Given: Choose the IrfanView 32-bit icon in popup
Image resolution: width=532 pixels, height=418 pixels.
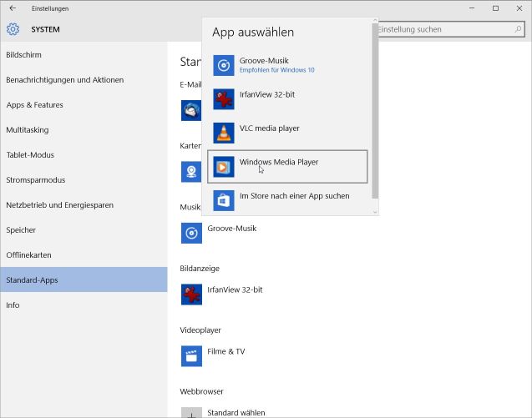Looking at the screenshot, I should tap(224, 99).
